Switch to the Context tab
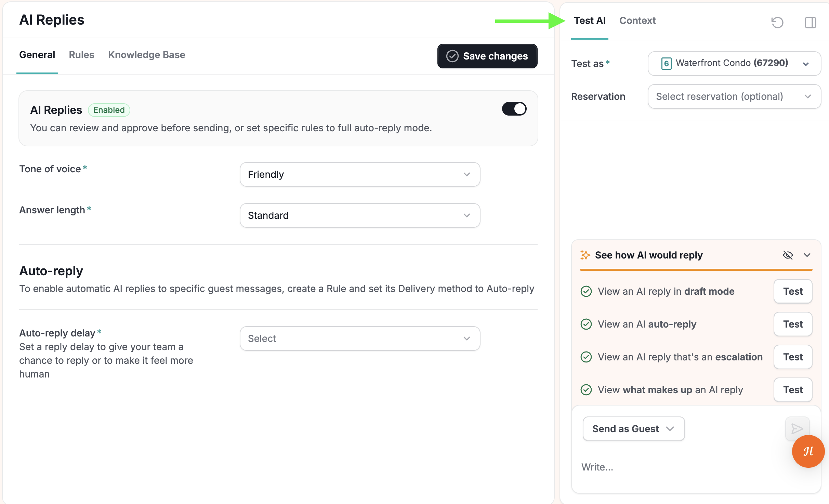 (x=637, y=21)
